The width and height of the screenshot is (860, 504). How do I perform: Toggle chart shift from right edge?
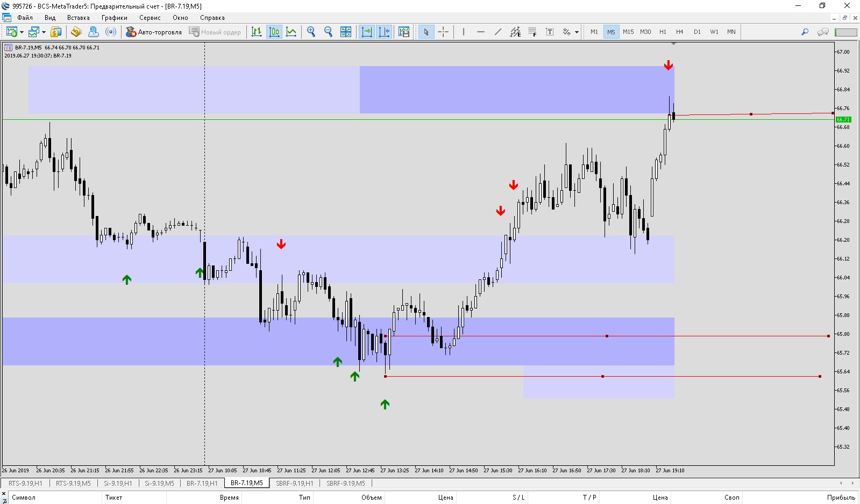384,32
